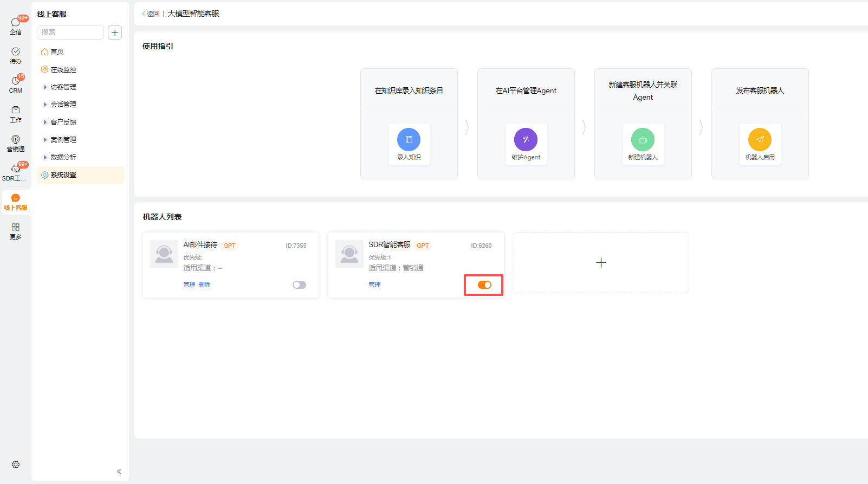
Task: Expand the 访客管理 menu
Action: tap(63, 87)
